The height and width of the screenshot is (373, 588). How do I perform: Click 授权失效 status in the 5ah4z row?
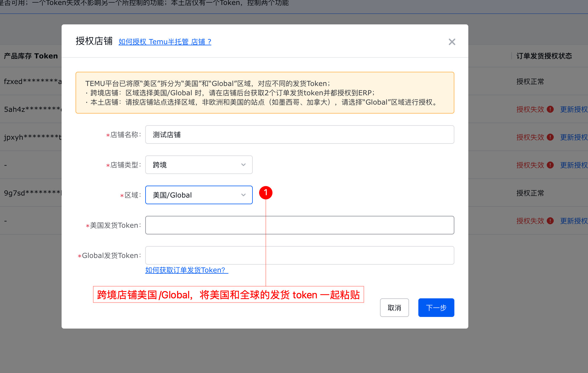530,109
